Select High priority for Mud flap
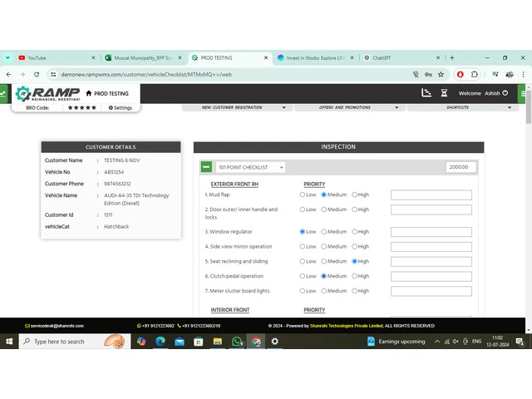 point(355,195)
